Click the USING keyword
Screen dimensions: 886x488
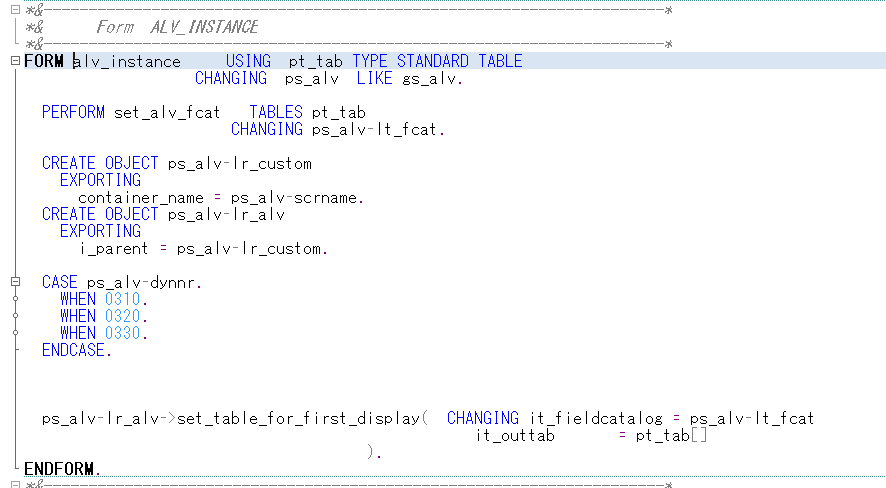(249, 61)
